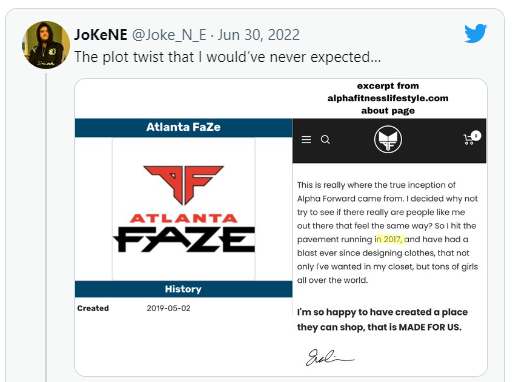Screen dimensions: 525x382
Task: Click the JoKeNE display name
Action: (x=100, y=35)
